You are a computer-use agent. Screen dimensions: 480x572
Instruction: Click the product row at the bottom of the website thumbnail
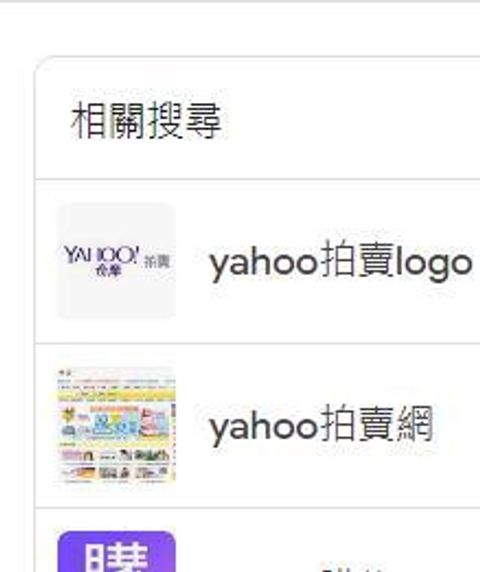click(x=116, y=473)
